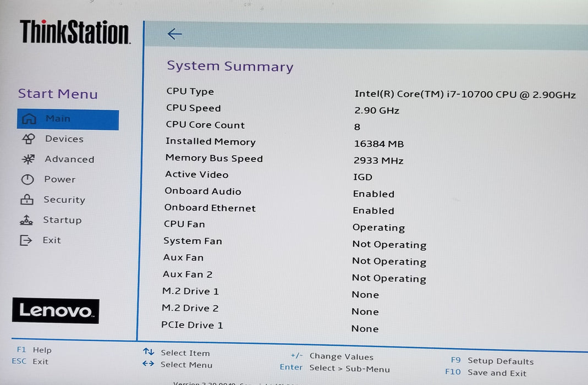Click F9 Setup Defaults

point(492,361)
